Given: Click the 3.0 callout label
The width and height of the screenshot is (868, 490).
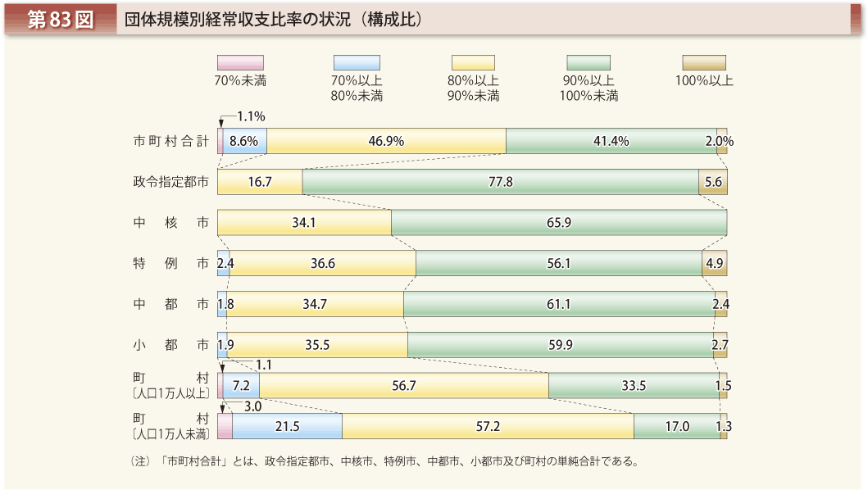Looking at the screenshot, I should pyautogui.click(x=253, y=406).
